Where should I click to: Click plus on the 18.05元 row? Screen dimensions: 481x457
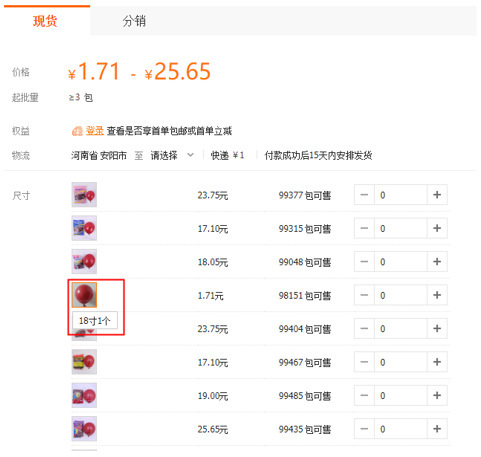click(x=437, y=262)
